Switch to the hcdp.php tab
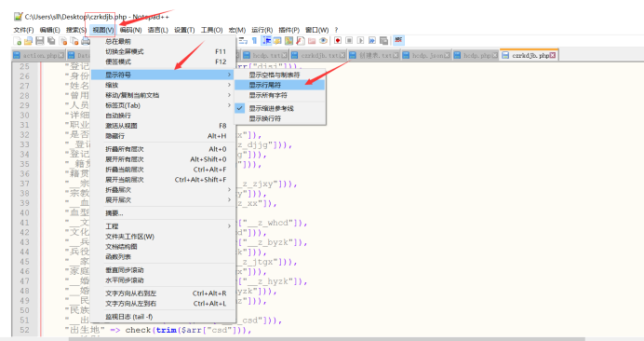Viewport: 644px width, 341px height. [476, 55]
